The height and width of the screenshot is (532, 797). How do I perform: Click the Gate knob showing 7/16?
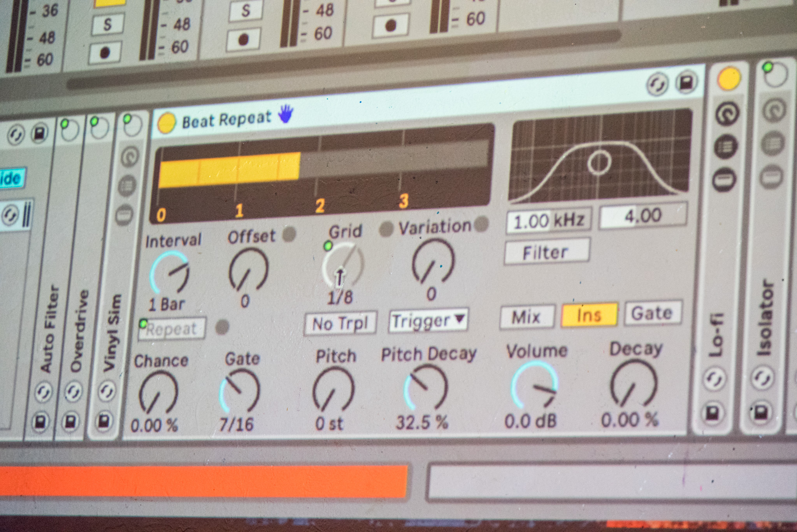[x=240, y=390]
